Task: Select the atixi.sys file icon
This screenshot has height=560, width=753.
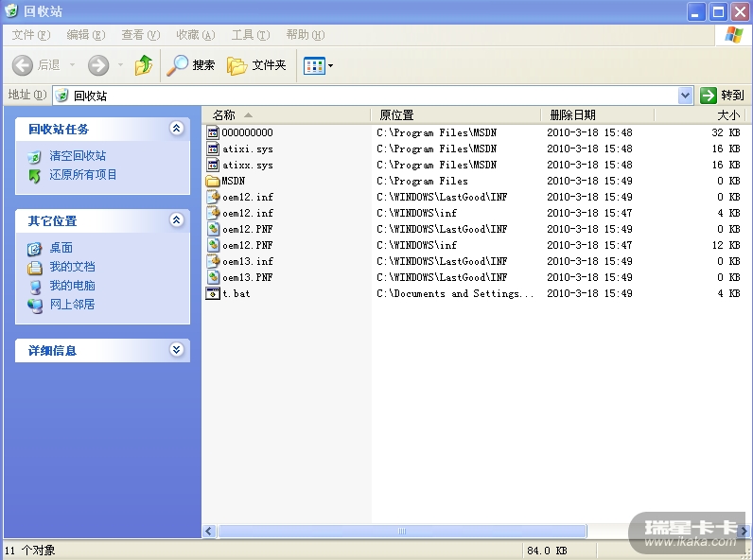Action: (x=213, y=149)
